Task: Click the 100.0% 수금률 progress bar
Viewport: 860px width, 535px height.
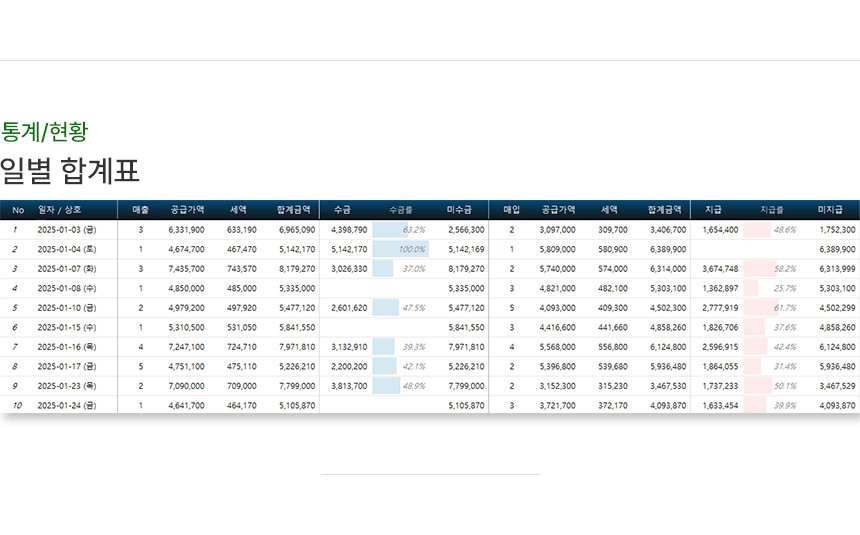Action: pos(401,249)
